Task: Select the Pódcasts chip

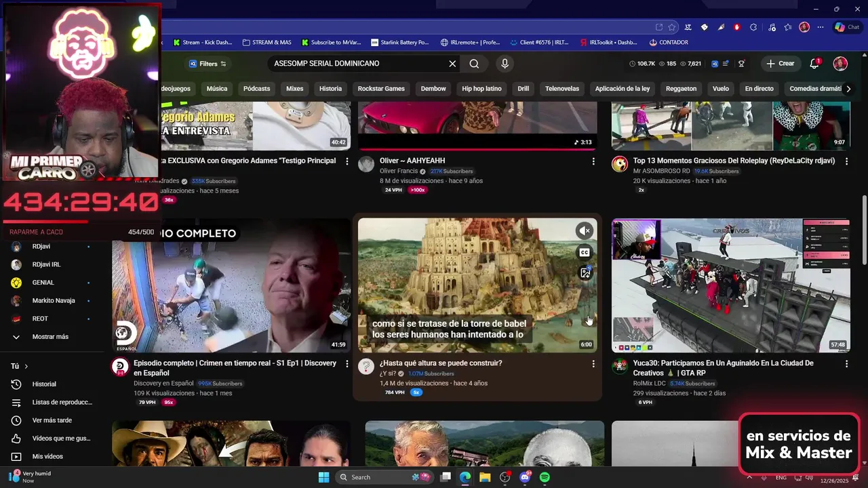Action: pos(256,89)
